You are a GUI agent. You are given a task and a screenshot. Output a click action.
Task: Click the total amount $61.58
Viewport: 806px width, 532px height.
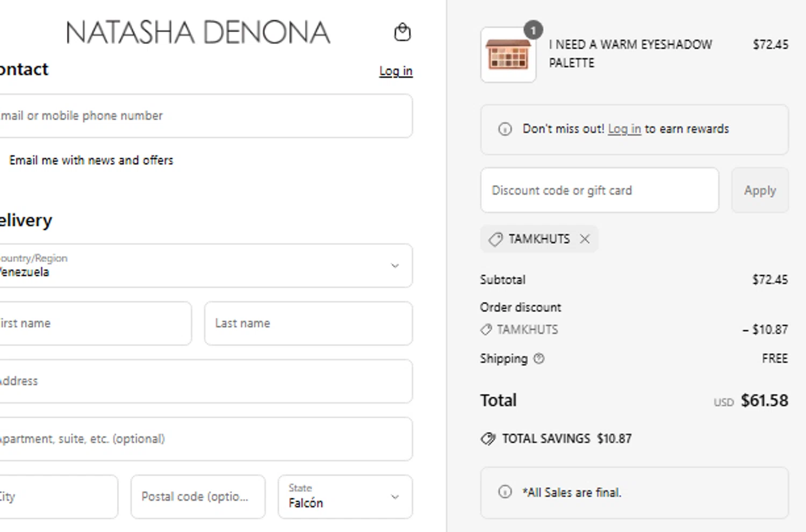point(765,400)
